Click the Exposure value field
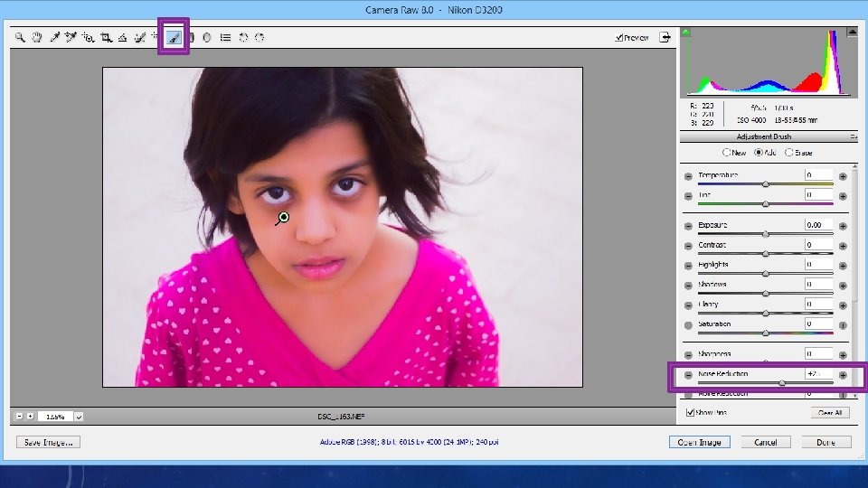 pos(819,225)
